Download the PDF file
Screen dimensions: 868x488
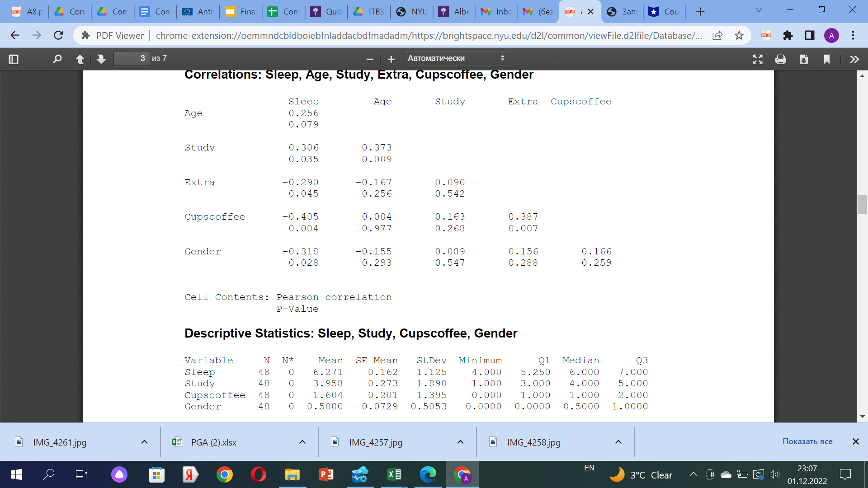click(x=804, y=59)
